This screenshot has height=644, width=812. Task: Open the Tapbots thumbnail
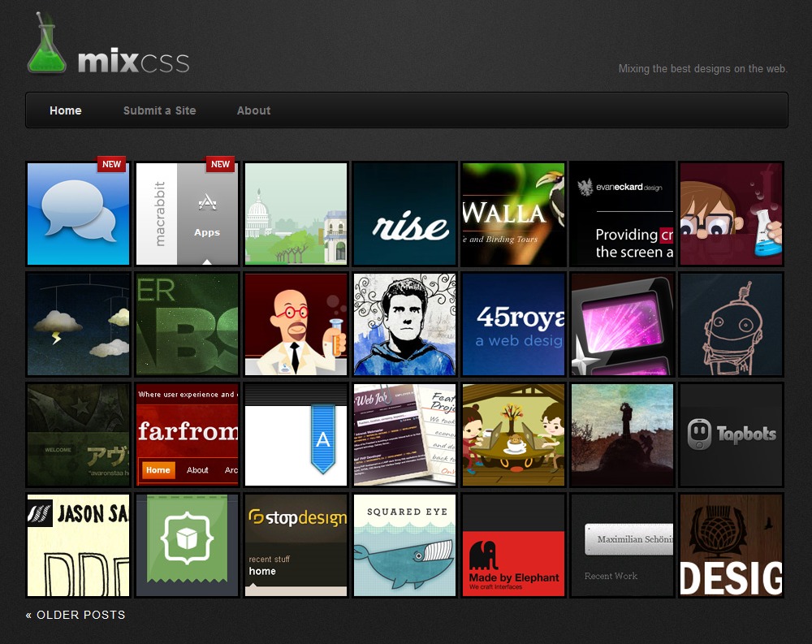tap(731, 434)
